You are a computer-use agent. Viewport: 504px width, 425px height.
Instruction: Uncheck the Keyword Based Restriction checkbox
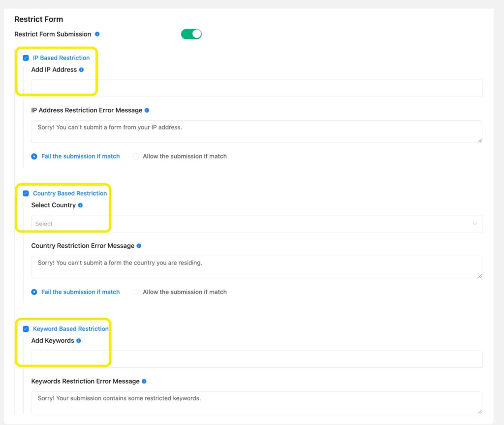point(26,328)
